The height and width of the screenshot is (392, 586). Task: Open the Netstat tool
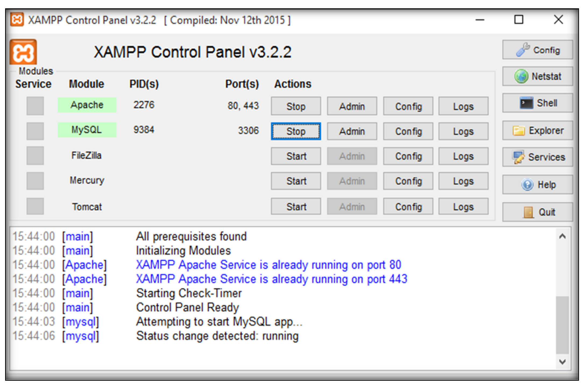pyautogui.click(x=537, y=76)
